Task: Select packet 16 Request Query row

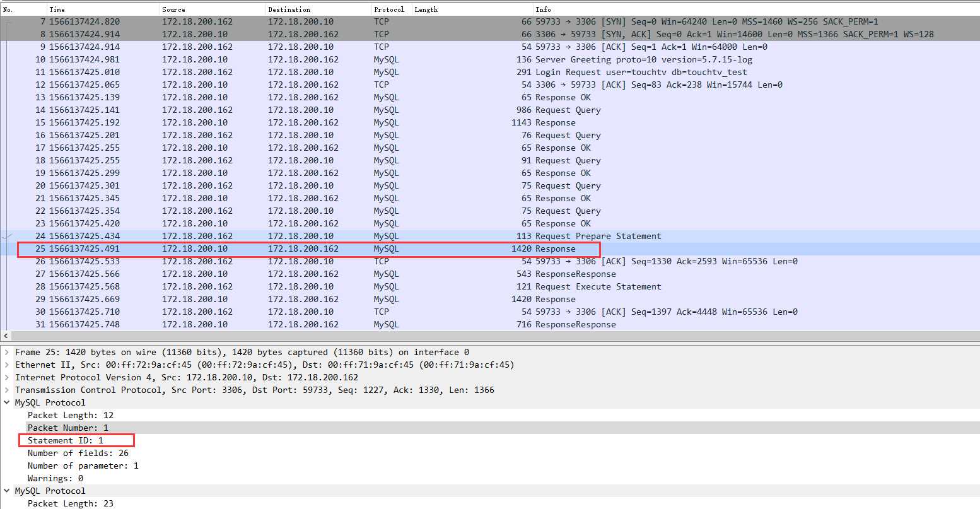Action: tap(490, 135)
